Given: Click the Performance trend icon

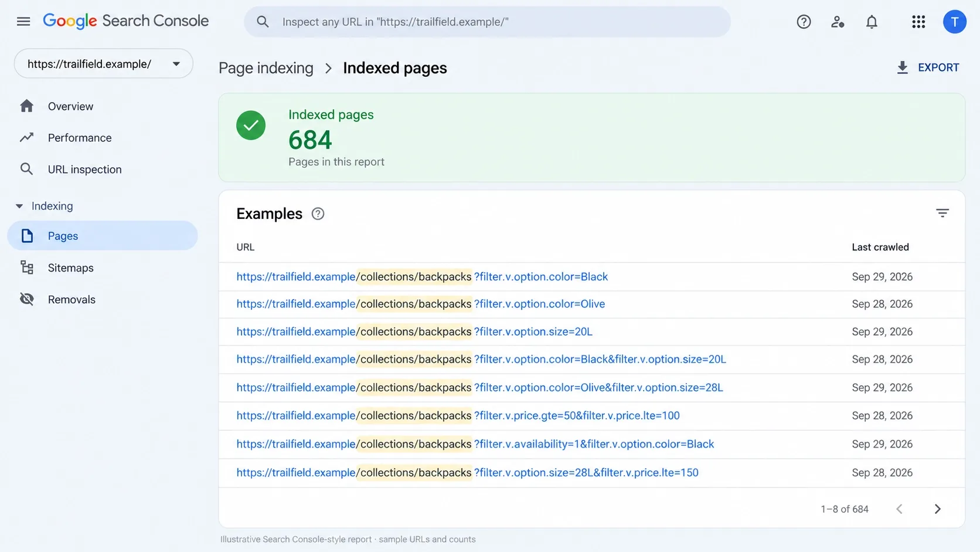Looking at the screenshot, I should point(26,137).
